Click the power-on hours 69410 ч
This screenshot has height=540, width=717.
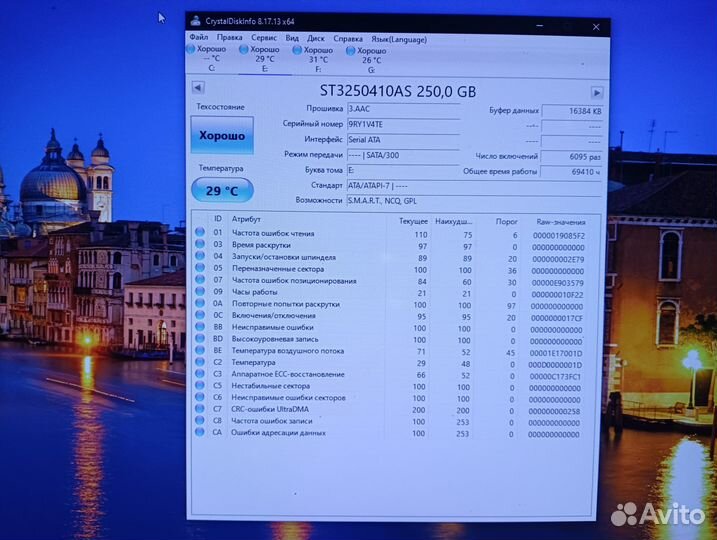point(572,172)
